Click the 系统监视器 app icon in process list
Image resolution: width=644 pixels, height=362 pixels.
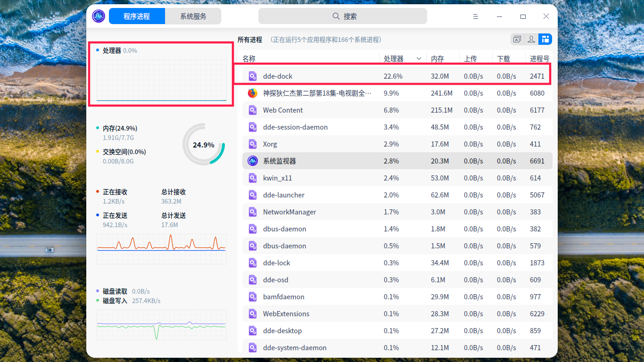click(252, 161)
